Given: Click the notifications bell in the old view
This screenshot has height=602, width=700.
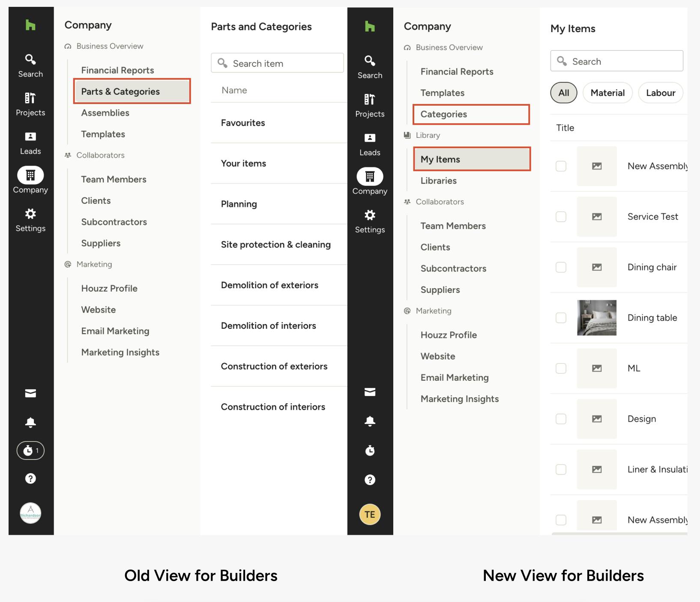Looking at the screenshot, I should pyautogui.click(x=30, y=423).
